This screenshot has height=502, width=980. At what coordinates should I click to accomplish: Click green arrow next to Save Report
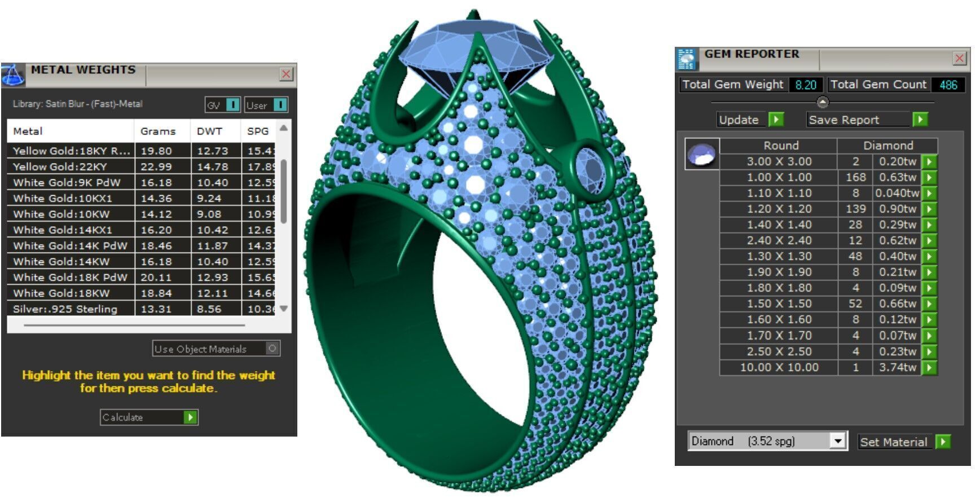tap(920, 120)
